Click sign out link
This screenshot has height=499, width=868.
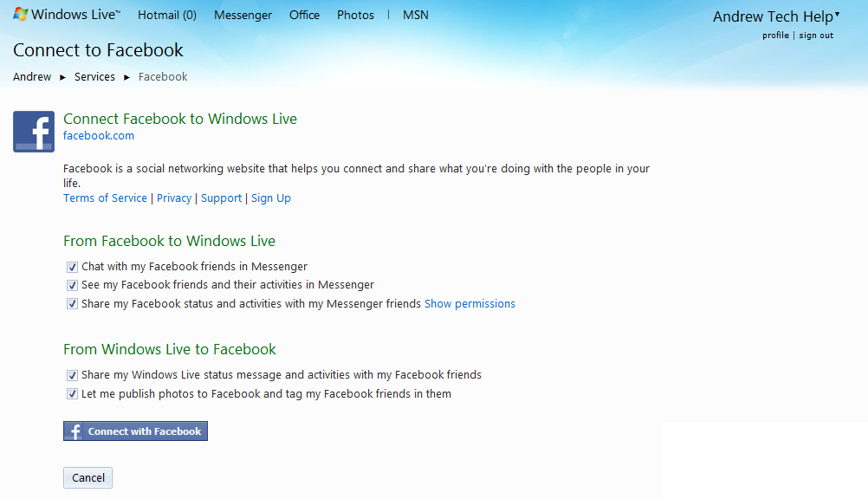(x=816, y=35)
